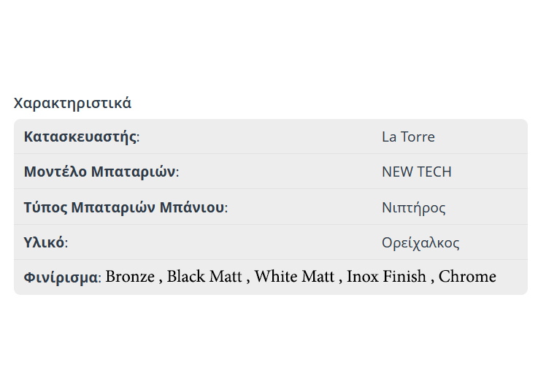The image size is (538, 392).
Task: Click the Φινίρισμα label
Action: click(x=61, y=277)
